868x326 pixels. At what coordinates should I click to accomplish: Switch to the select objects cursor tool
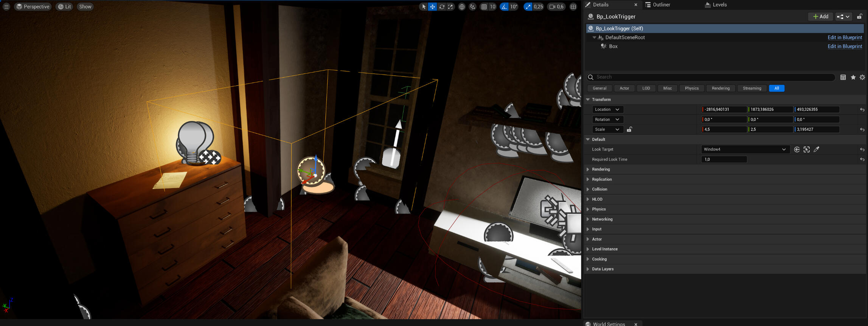424,7
